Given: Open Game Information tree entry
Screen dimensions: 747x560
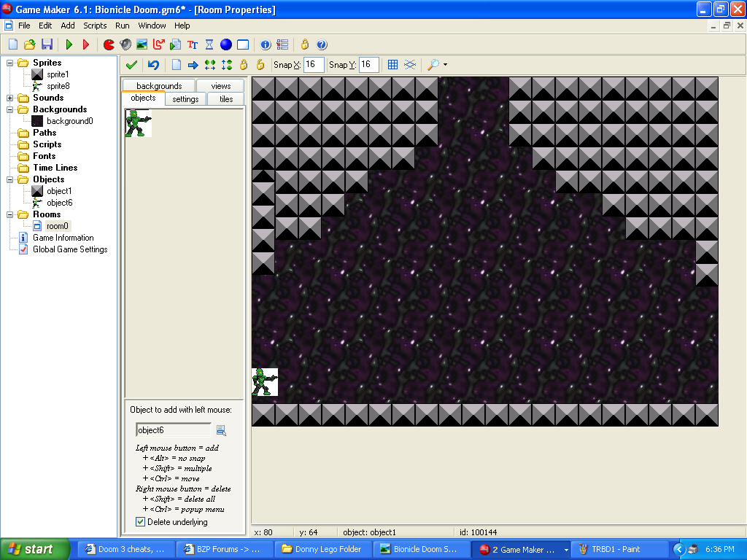Looking at the screenshot, I should (x=63, y=238).
